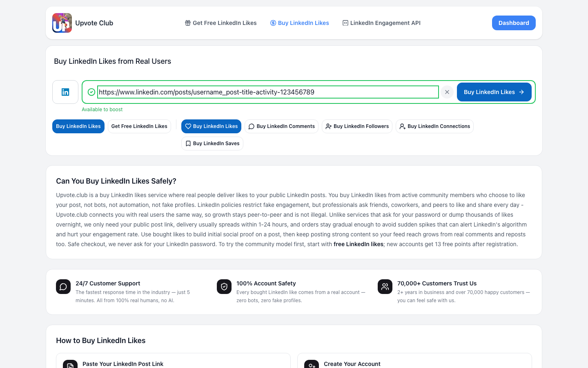Click the '70,000+ Customers Trust Us' title
This screenshot has width=588, height=368.
[437, 283]
